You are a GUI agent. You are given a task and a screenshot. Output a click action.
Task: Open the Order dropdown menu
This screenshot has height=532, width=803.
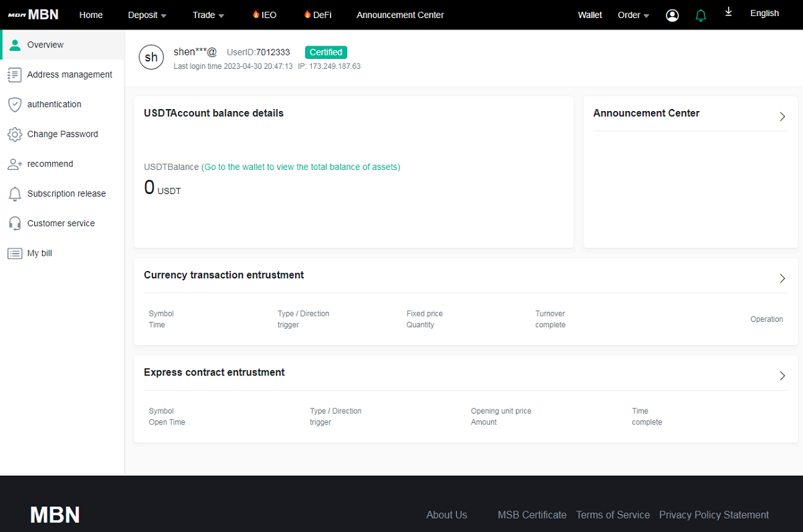tap(633, 15)
